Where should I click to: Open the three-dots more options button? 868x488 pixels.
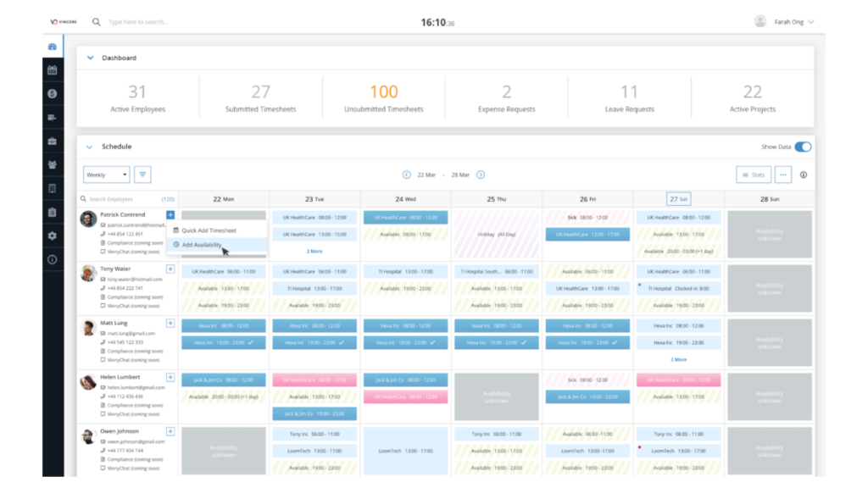[x=782, y=175]
